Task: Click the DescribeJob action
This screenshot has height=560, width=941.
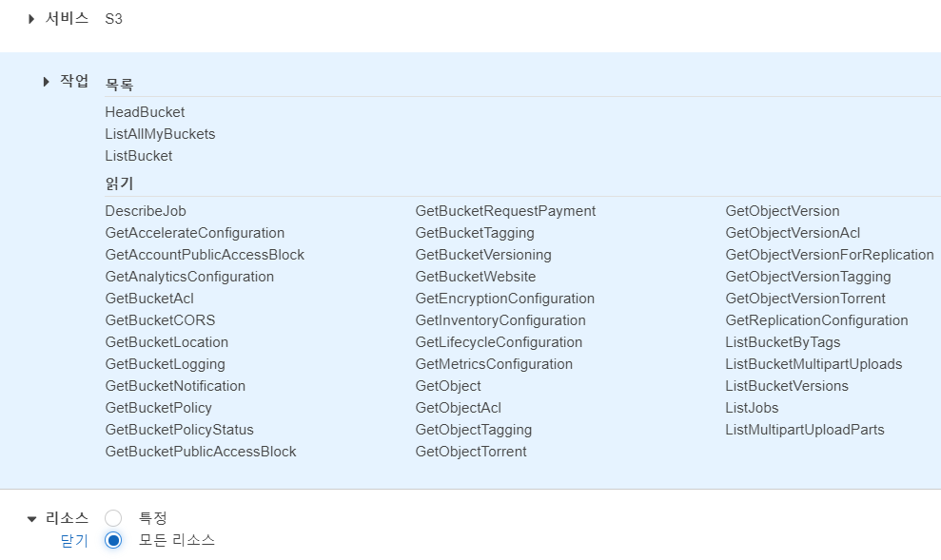Action: click(146, 211)
